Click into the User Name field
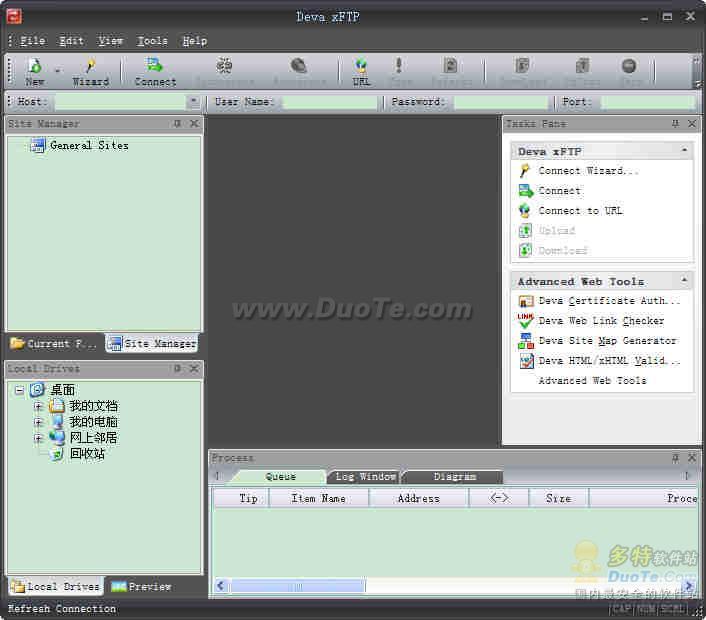This screenshot has width=706, height=620. pos(330,102)
